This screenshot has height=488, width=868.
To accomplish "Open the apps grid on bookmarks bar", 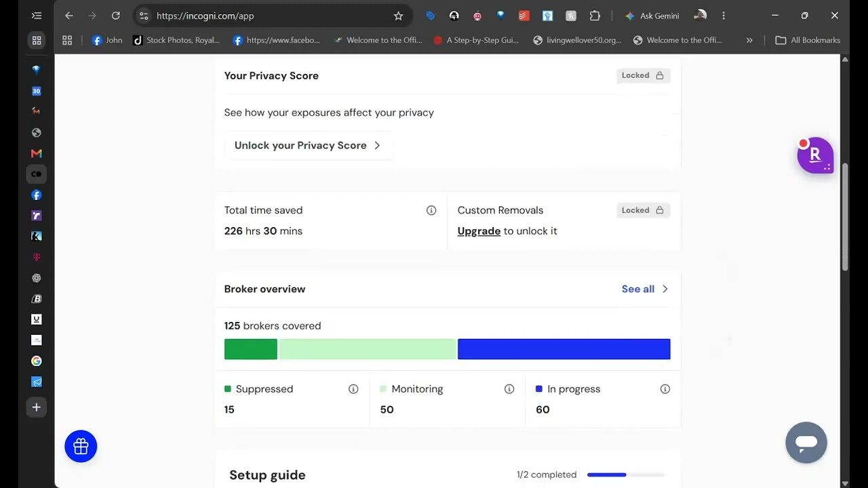I will tap(67, 40).
